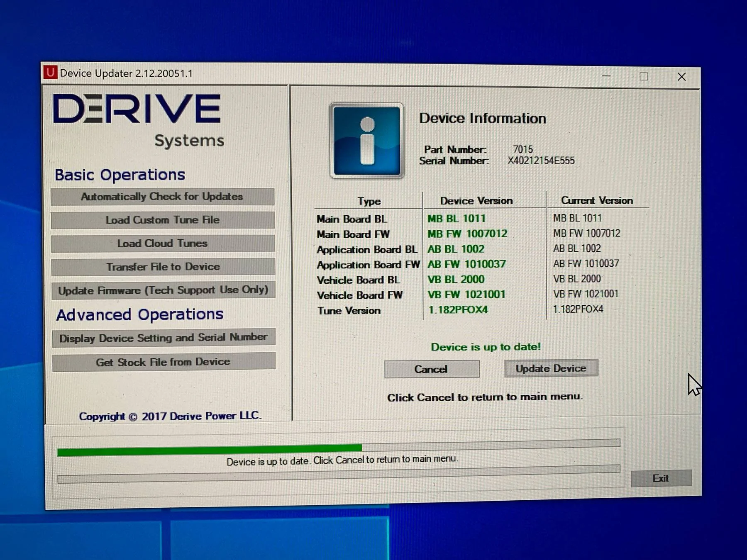Click the Device Version column header
The image size is (747, 560).
tap(476, 201)
